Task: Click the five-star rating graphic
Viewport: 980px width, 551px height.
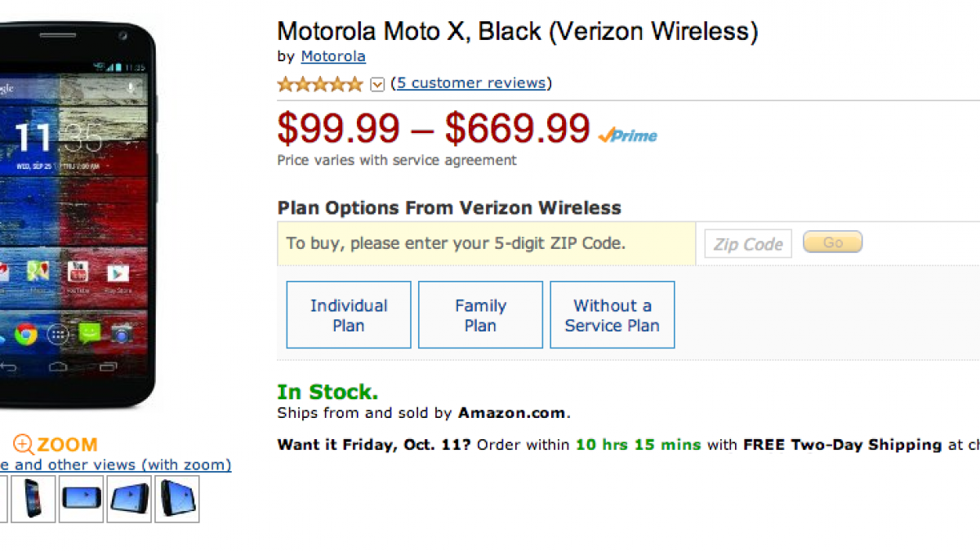Action: point(320,84)
